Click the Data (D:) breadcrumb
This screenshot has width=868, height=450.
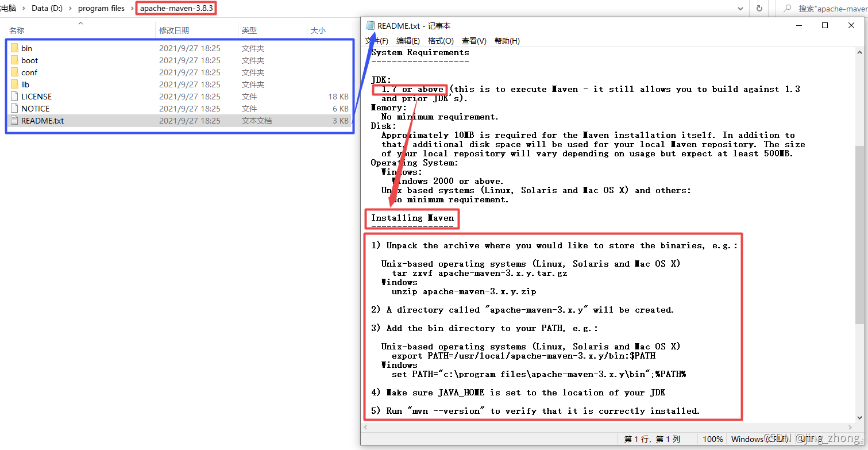click(47, 9)
